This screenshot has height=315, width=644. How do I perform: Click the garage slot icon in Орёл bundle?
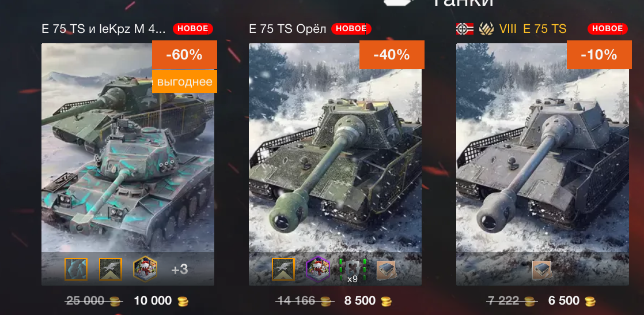pos(386,270)
